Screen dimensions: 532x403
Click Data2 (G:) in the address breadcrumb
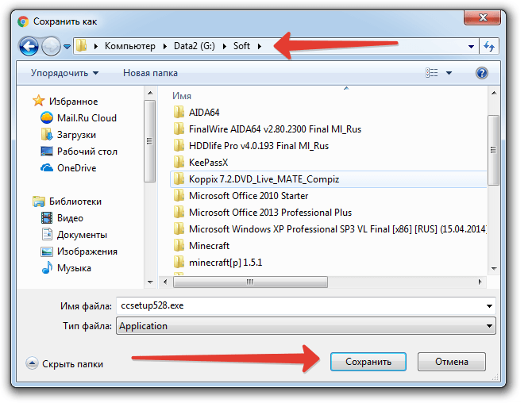point(194,46)
